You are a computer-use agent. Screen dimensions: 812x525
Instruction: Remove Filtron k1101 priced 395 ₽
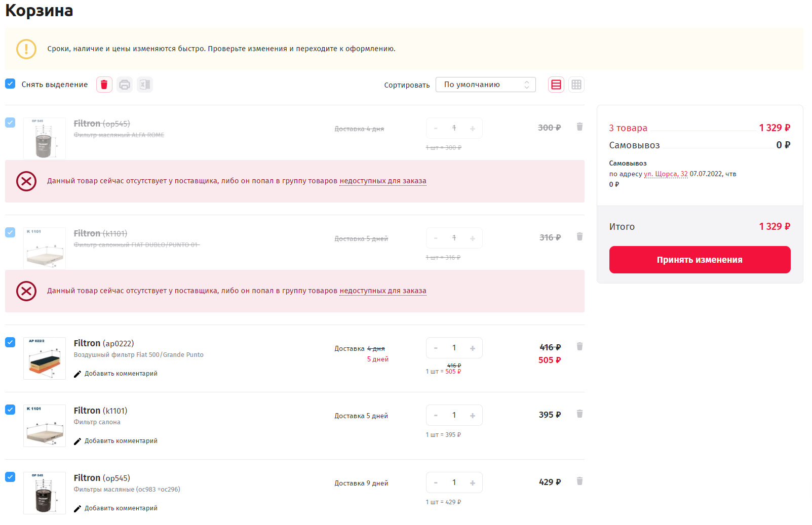[579, 414]
